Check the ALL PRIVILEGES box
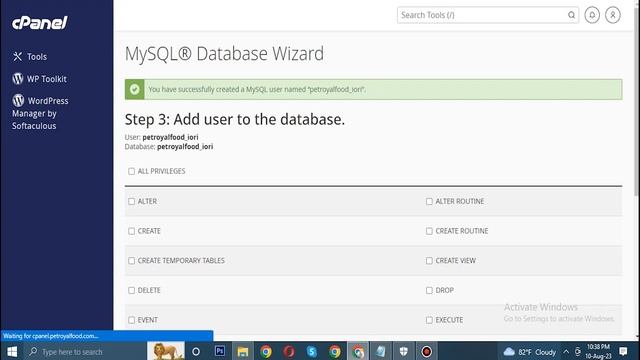Screen dimensions: 640x360 tap(131, 171)
